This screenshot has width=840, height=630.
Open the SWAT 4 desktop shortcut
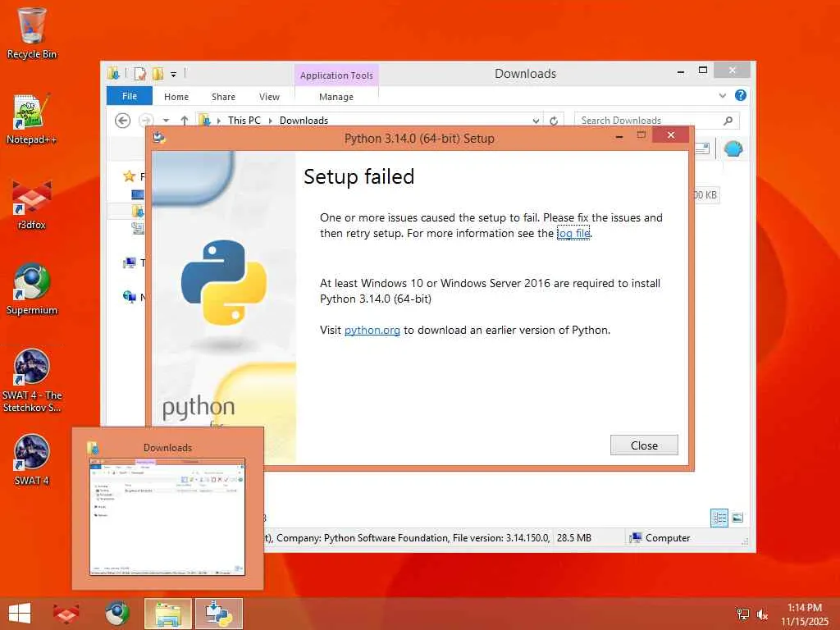pyautogui.click(x=32, y=459)
